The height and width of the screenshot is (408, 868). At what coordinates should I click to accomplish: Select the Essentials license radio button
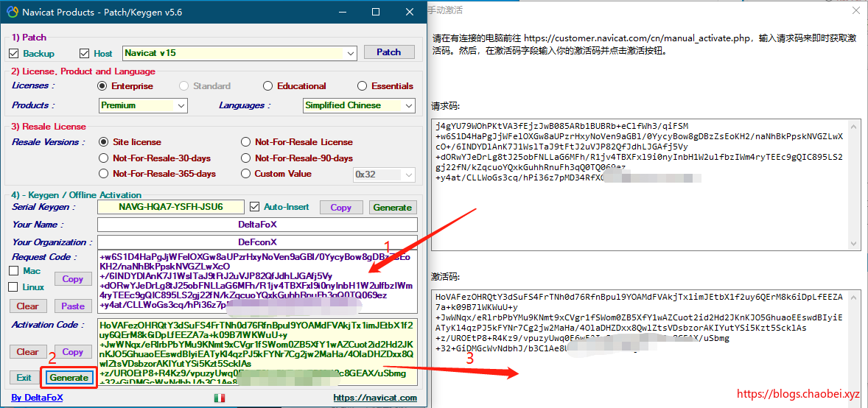pyautogui.click(x=362, y=86)
